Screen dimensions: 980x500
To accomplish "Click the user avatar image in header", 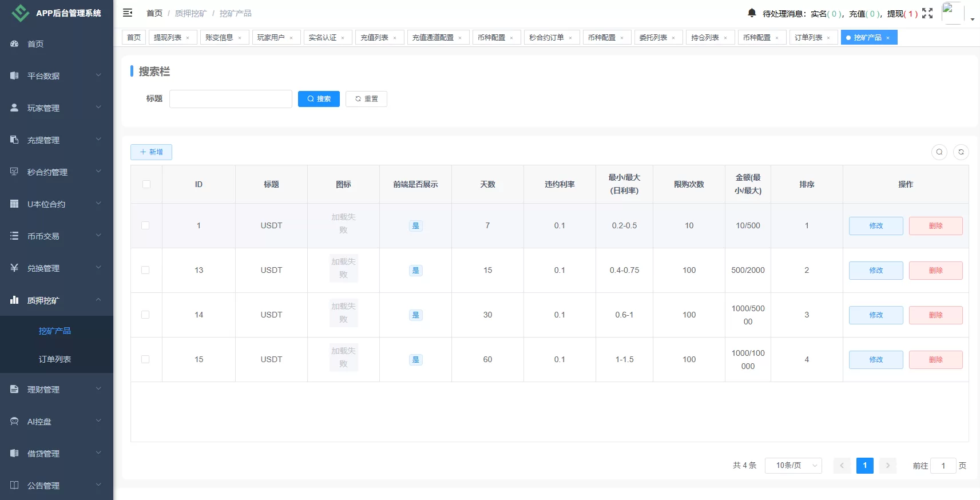I will 952,13.
